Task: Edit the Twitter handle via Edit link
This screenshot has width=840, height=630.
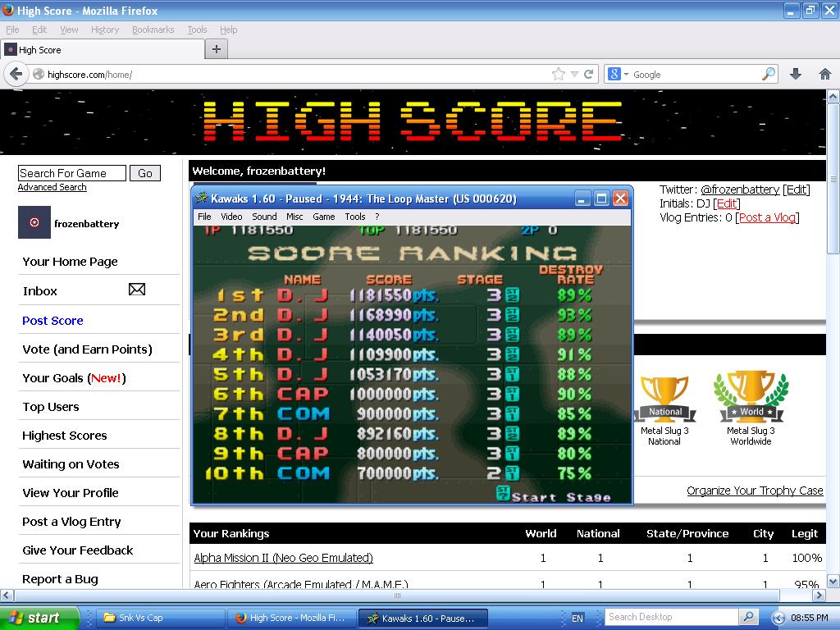Action: (796, 189)
